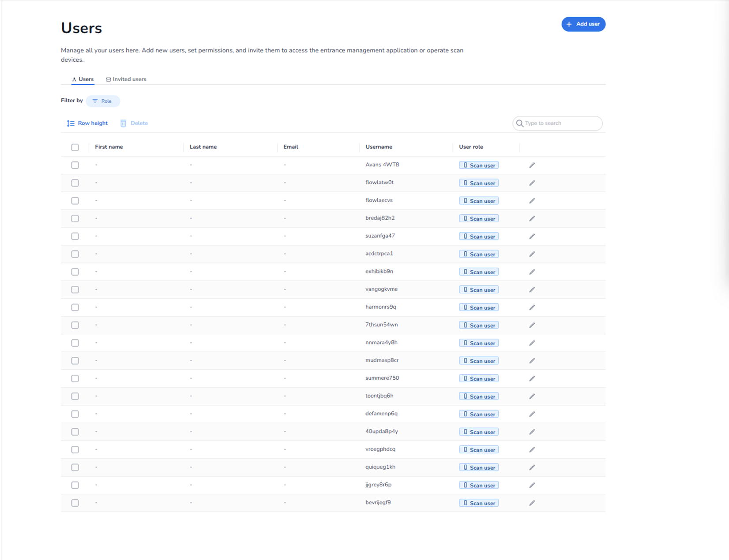Edit the 7thsun54wn user entry
Image resolution: width=729 pixels, height=560 pixels.
(532, 325)
